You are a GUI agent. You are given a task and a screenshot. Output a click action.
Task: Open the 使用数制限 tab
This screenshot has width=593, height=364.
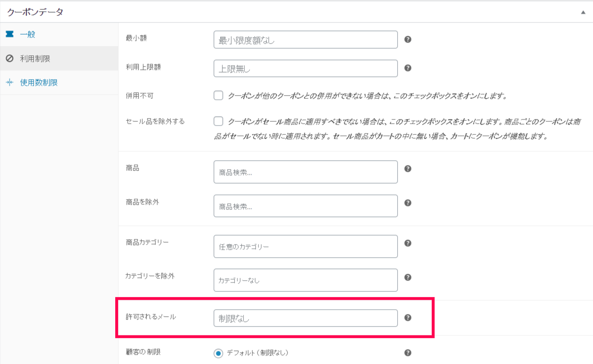tap(59, 82)
